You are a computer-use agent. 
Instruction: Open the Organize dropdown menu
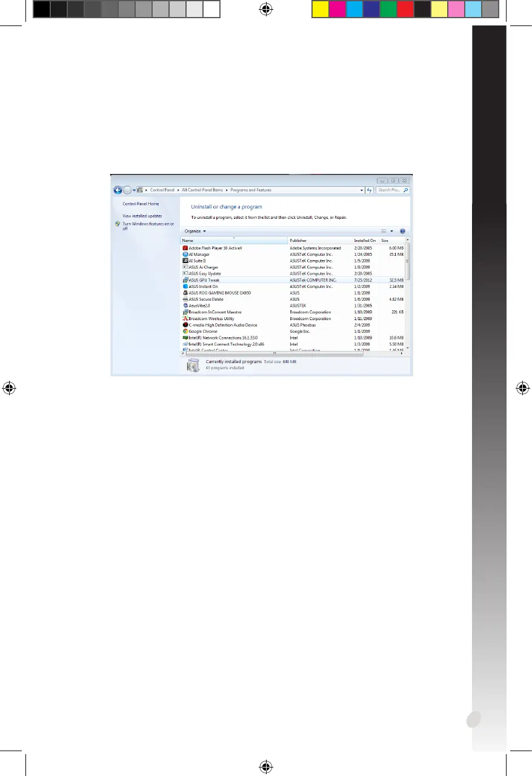pos(196,231)
